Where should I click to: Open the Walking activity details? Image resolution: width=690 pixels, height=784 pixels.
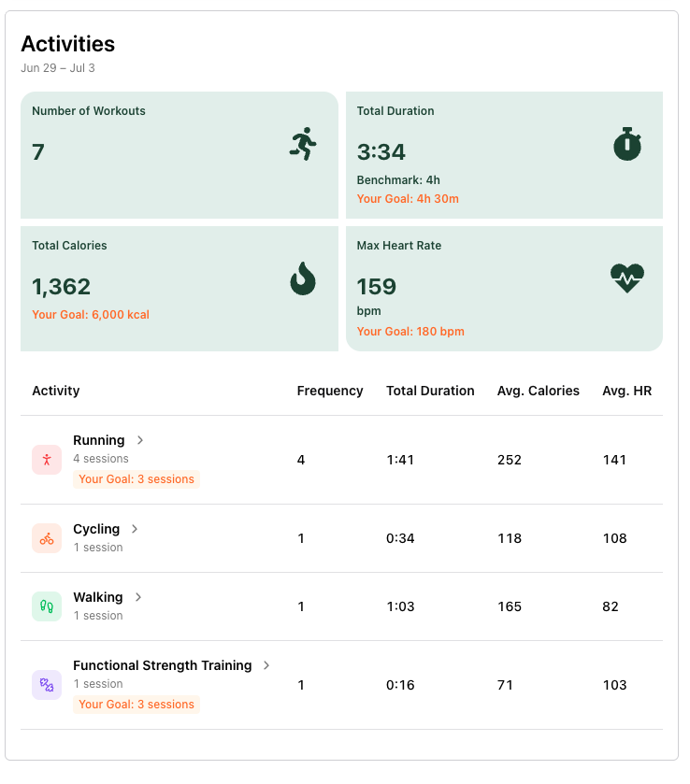pos(97,597)
